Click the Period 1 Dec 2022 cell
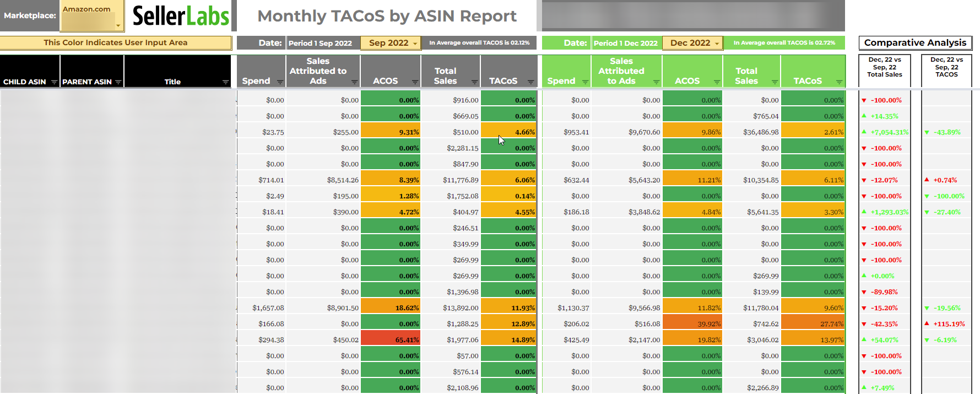The width and height of the screenshot is (980, 394). 626,43
